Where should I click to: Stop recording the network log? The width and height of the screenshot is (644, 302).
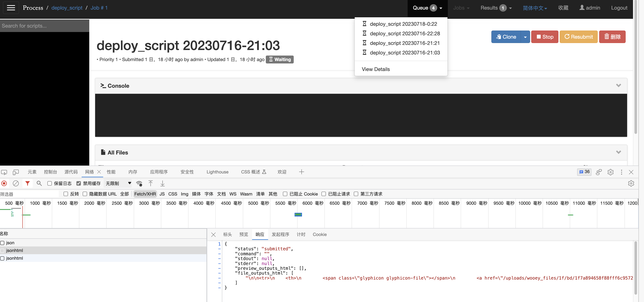[4, 183]
